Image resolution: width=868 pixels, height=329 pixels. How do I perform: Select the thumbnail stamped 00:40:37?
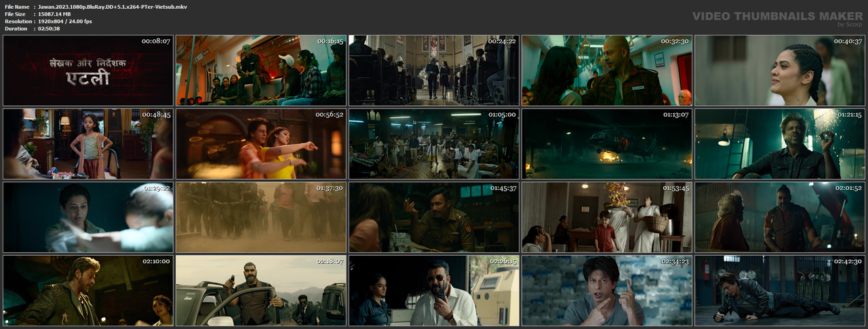[x=780, y=71]
